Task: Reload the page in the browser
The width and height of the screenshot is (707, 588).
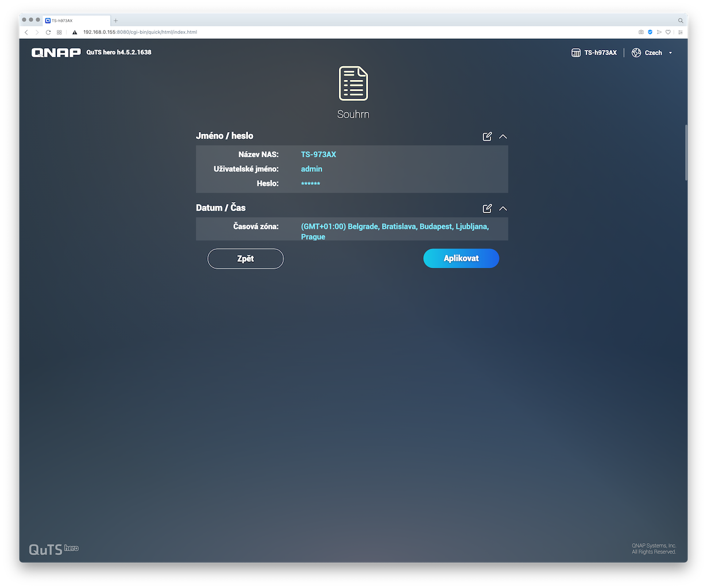Action: pyautogui.click(x=48, y=32)
